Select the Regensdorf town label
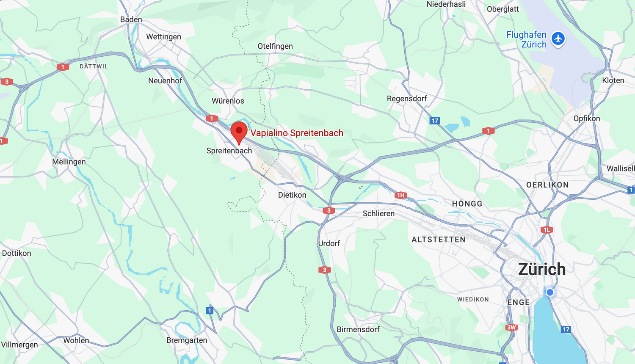The image size is (635, 364). coord(407,99)
